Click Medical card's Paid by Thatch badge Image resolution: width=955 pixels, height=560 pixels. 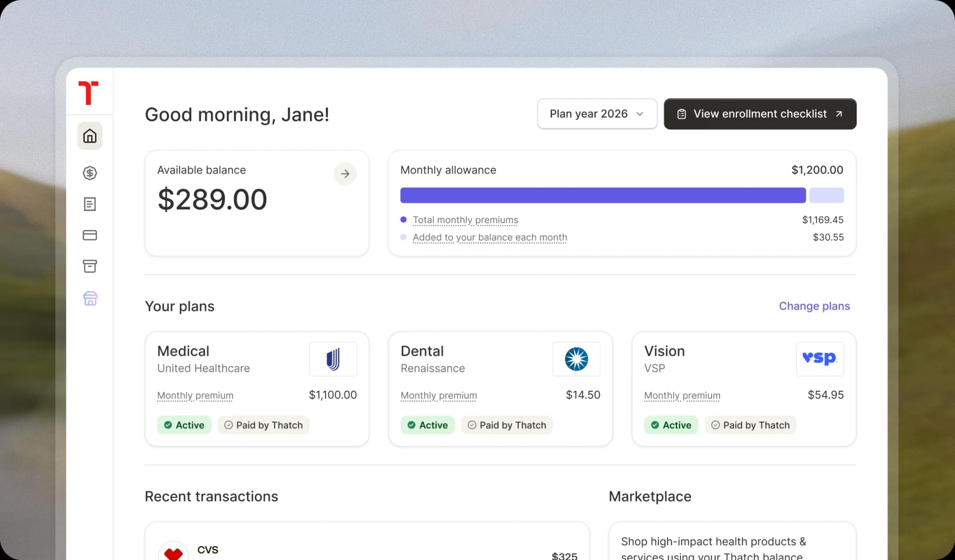pyautogui.click(x=263, y=425)
